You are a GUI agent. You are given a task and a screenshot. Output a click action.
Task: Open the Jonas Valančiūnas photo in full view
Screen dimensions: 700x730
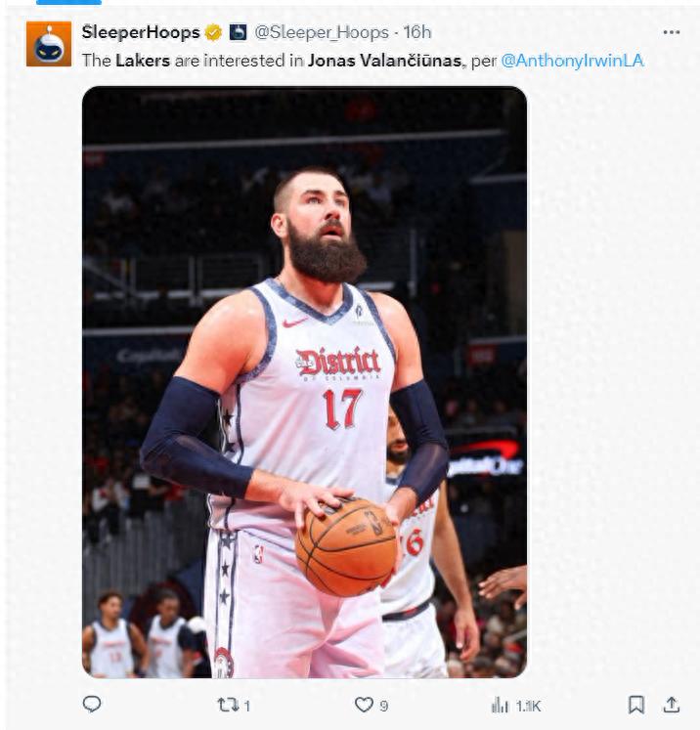[x=305, y=382]
